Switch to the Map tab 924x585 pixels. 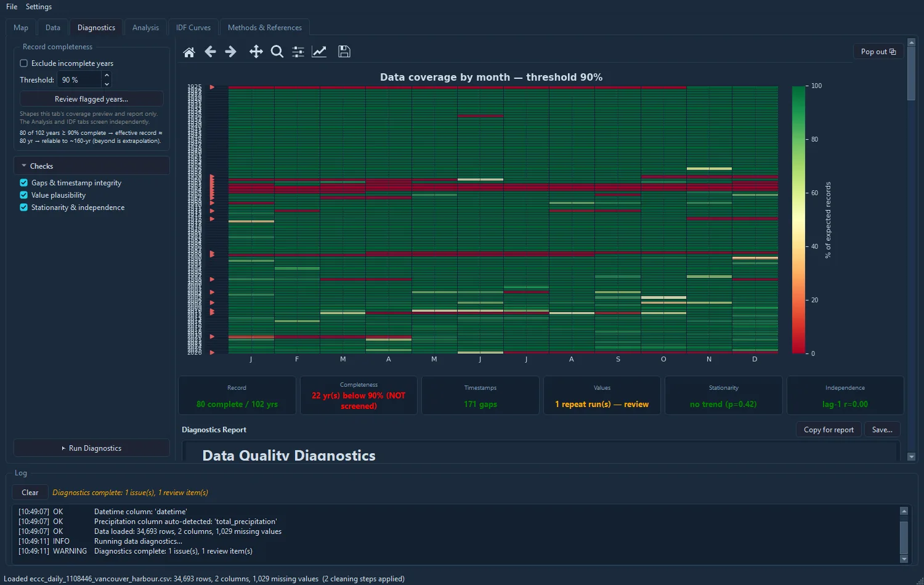[21, 28]
